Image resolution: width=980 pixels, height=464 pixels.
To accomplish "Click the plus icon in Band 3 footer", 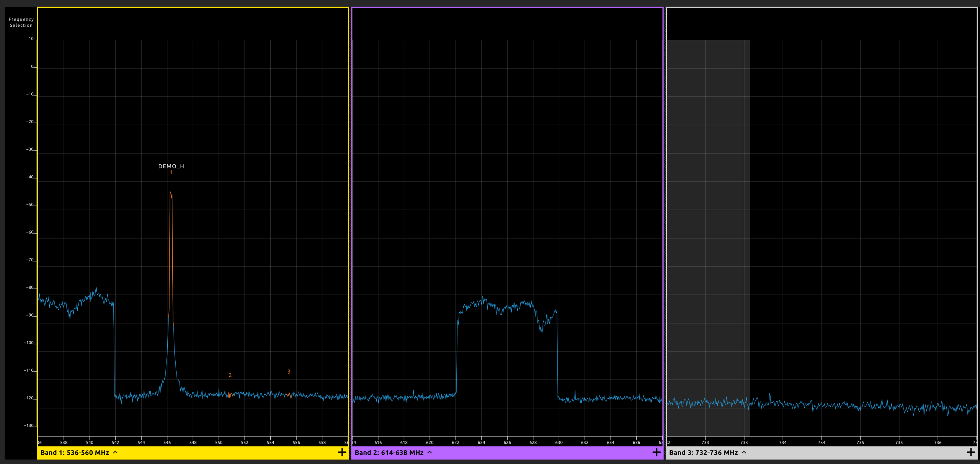I will (971, 453).
